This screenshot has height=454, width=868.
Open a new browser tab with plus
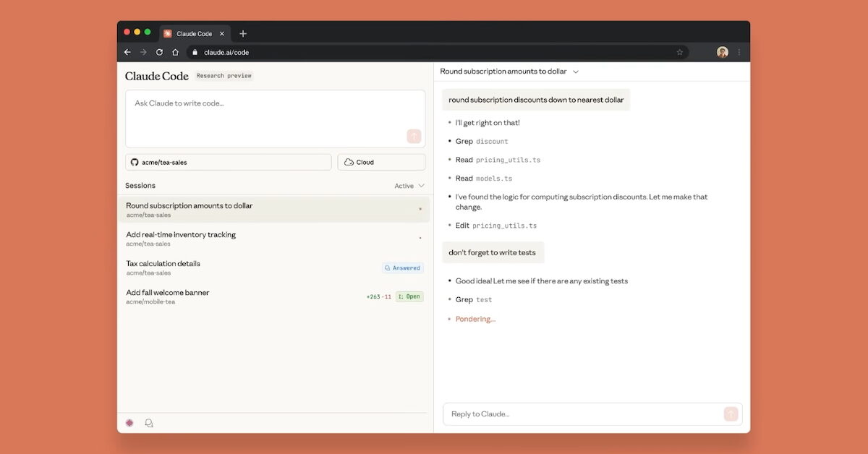[243, 33]
